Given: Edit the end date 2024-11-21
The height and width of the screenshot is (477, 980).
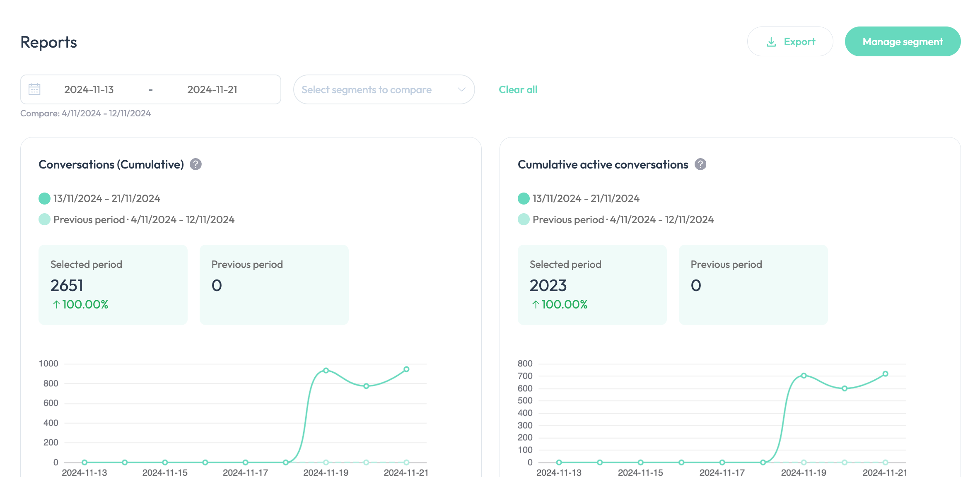Looking at the screenshot, I should [x=212, y=89].
